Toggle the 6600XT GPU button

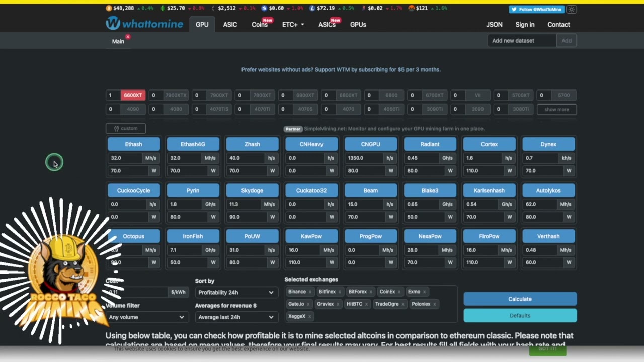click(x=133, y=95)
